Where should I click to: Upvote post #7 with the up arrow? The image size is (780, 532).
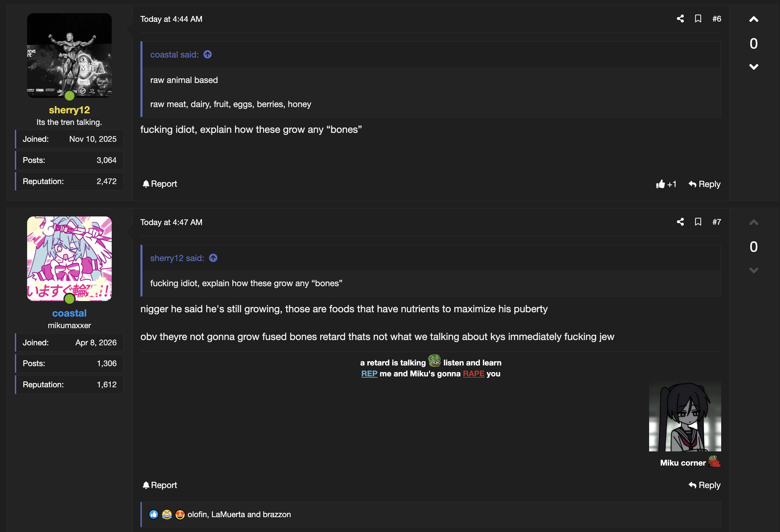click(754, 222)
